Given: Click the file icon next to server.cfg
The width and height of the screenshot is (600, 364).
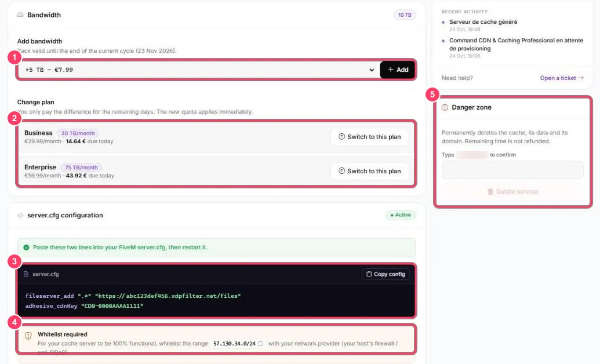Looking at the screenshot, I should (x=26, y=274).
